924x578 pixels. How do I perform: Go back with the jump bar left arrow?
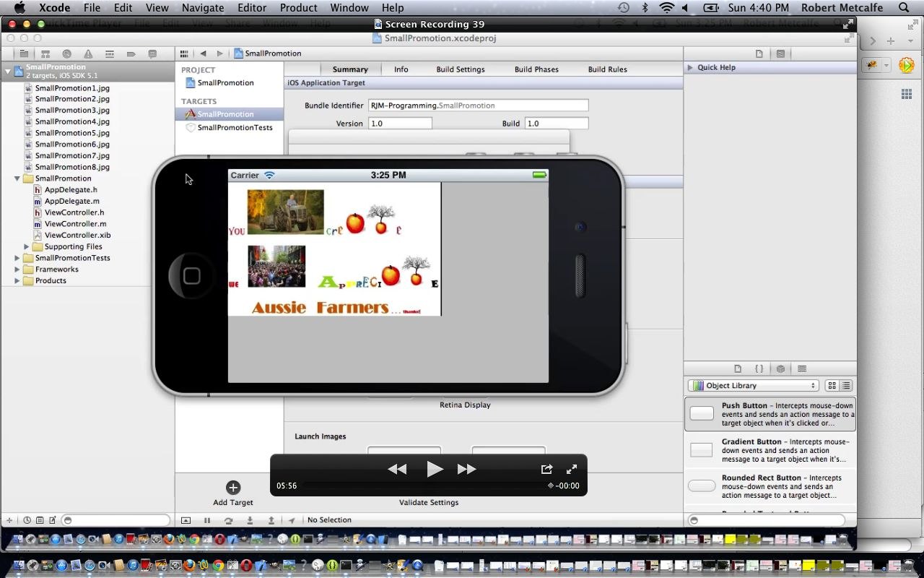pos(203,53)
